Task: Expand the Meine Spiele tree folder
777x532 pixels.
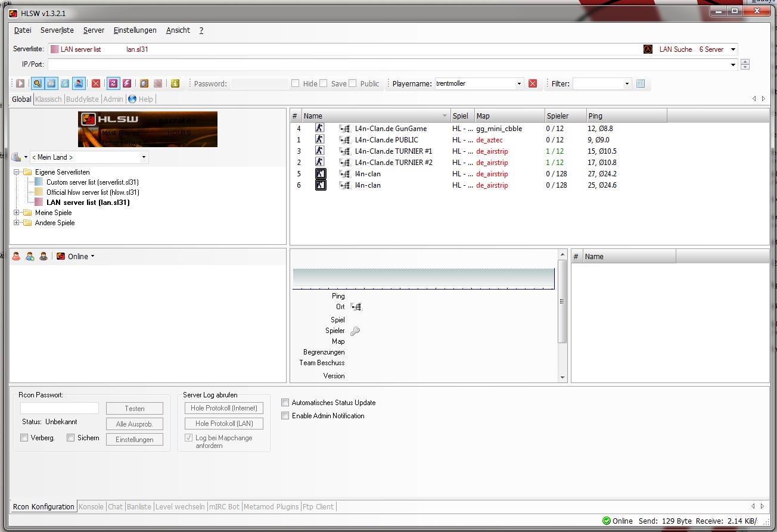Action: [x=17, y=213]
